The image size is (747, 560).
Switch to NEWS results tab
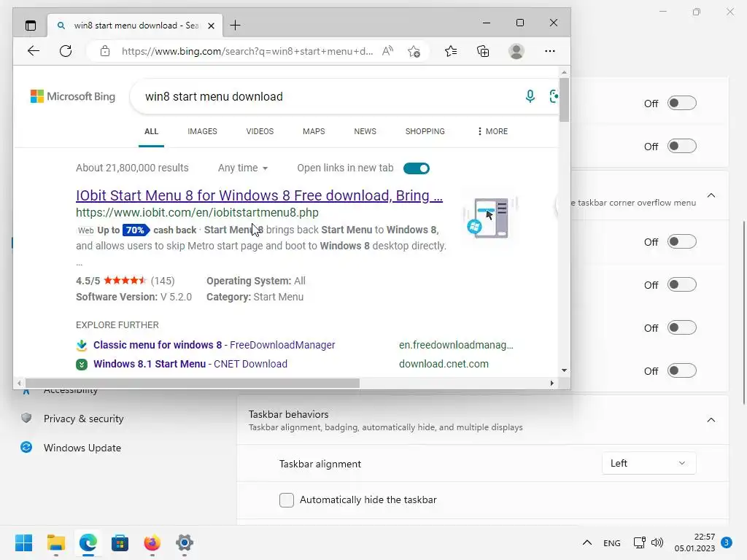point(365,131)
